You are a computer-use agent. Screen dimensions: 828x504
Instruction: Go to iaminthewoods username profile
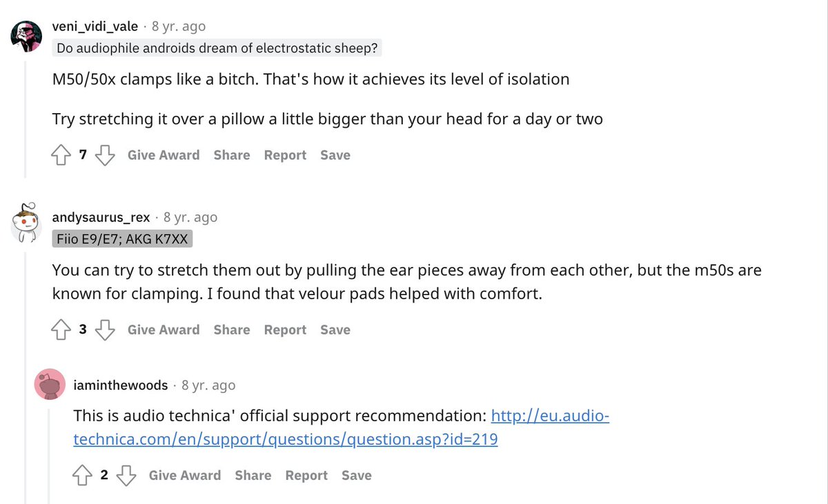click(x=121, y=385)
